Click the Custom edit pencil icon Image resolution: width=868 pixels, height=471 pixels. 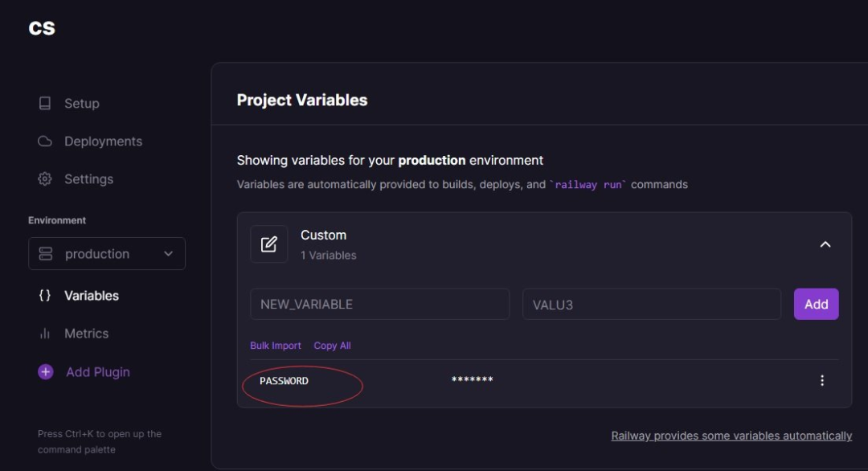point(269,244)
